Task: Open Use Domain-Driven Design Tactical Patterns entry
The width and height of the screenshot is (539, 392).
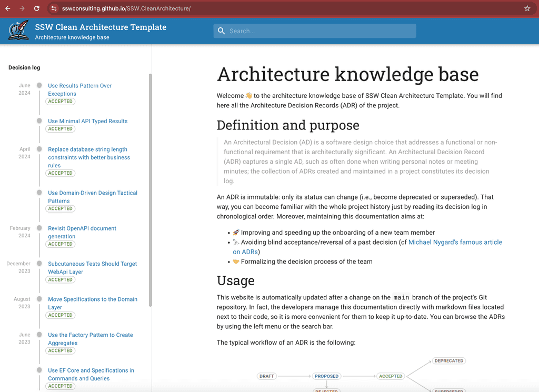Action: (x=92, y=197)
